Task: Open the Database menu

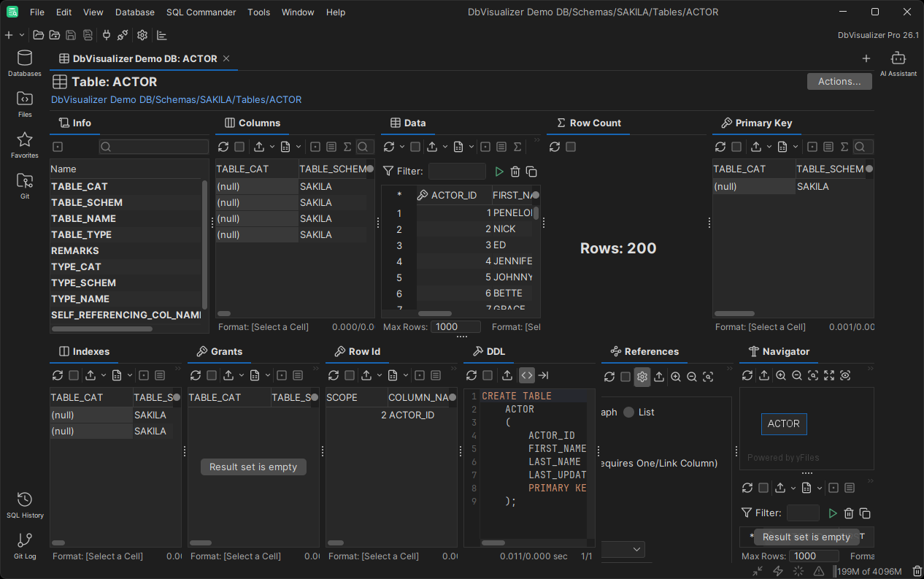Action: [135, 12]
